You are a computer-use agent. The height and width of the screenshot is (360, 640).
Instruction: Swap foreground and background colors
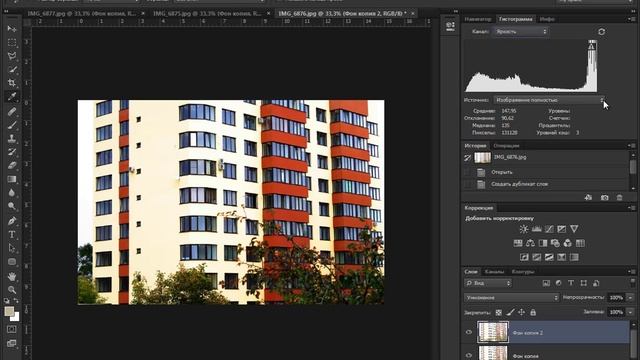[x=16, y=301]
